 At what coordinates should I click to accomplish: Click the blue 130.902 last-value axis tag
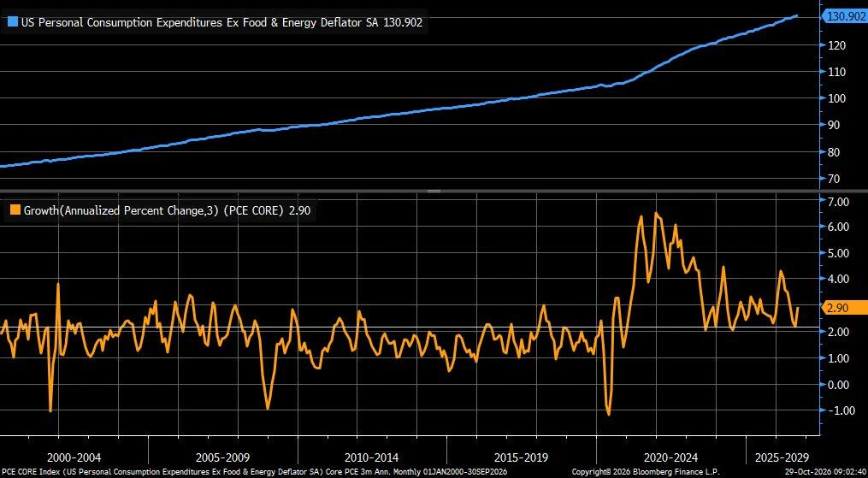[845, 16]
